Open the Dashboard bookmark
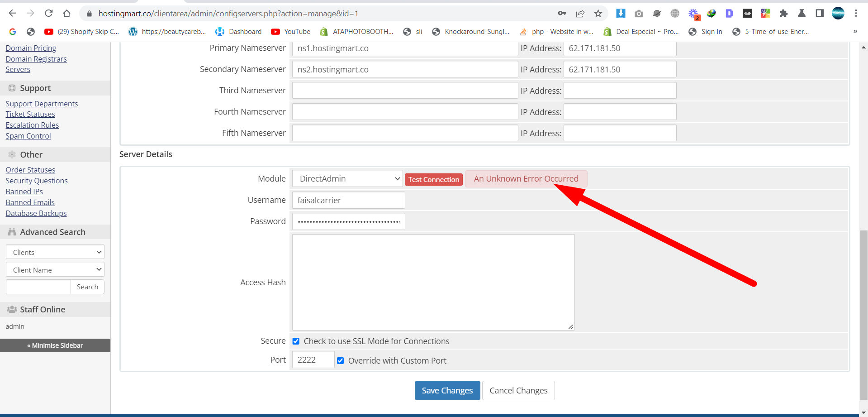868x417 pixels. [x=238, y=32]
